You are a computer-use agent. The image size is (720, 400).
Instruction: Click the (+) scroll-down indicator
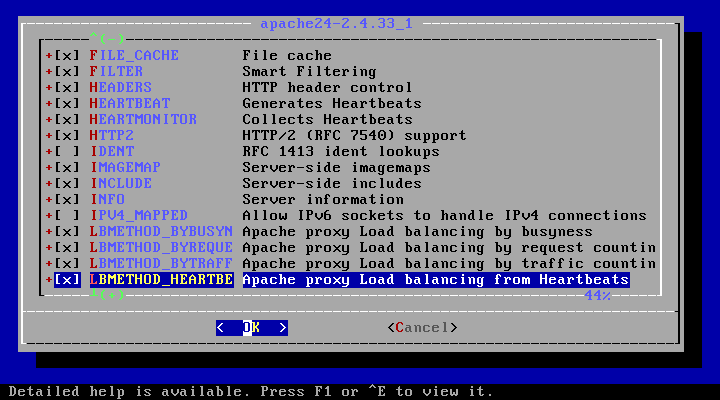(107, 294)
